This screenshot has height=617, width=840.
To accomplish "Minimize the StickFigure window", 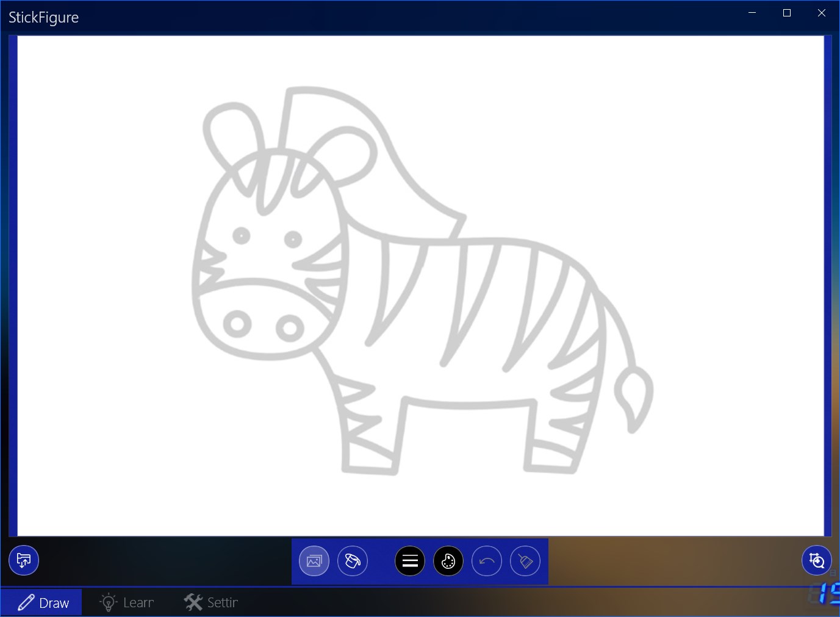I will pos(752,13).
